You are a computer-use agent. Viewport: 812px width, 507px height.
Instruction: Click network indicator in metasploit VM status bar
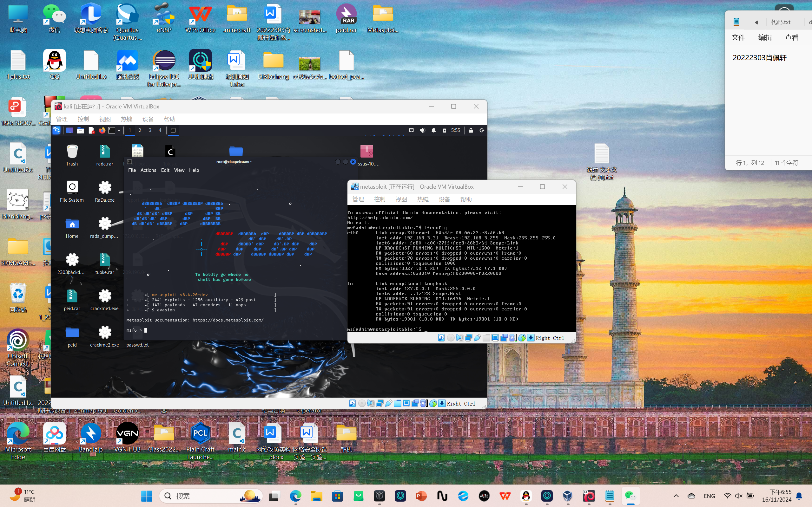468,338
